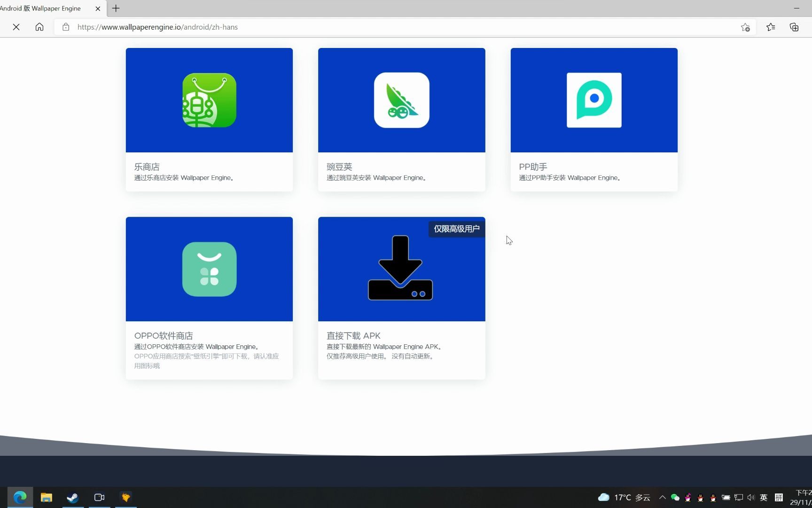Click OPPO应用商店搜索 hint note
Screen dimensions: 812x508
206,361
